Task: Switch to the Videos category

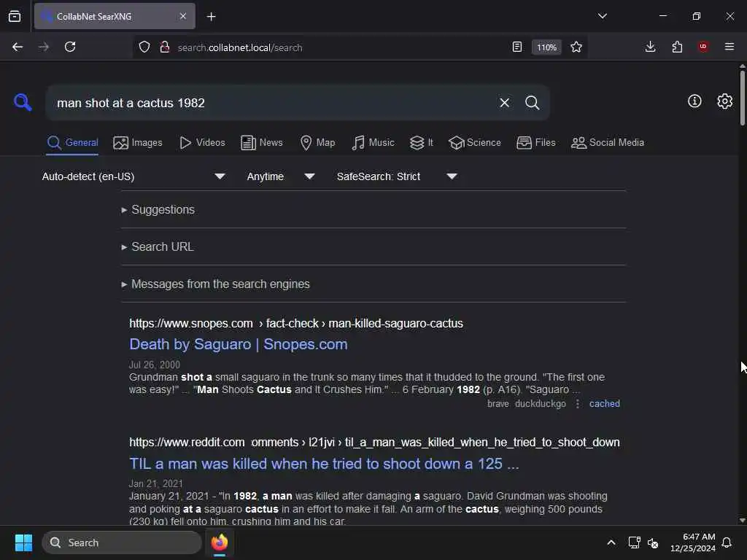Action: pyautogui.click(x=202, y=142)
